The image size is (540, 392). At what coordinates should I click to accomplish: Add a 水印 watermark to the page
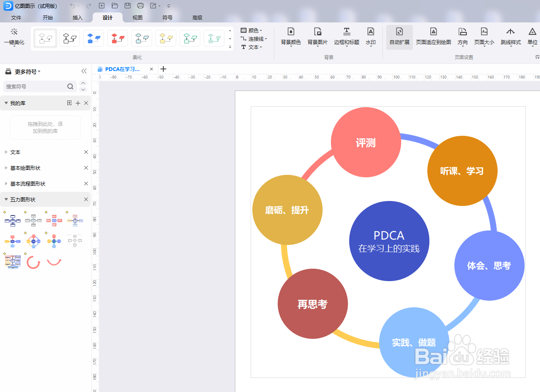[x=370, y=37]
